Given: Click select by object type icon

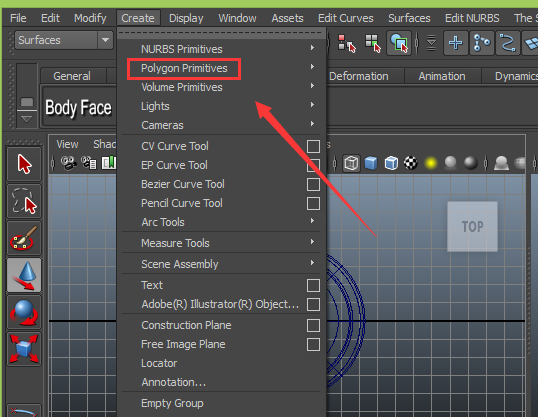Looking at the screenshot, I should [x=373, y=43].
